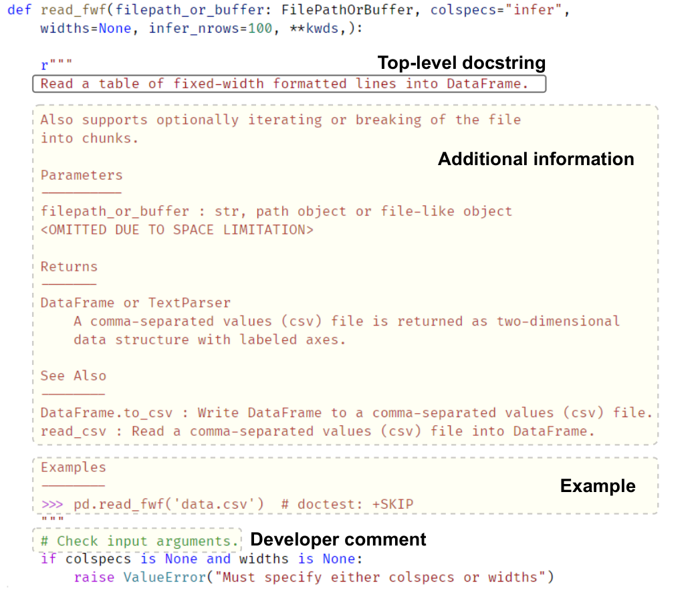Click "data structure with labeled axes."

tap(209, 340)
